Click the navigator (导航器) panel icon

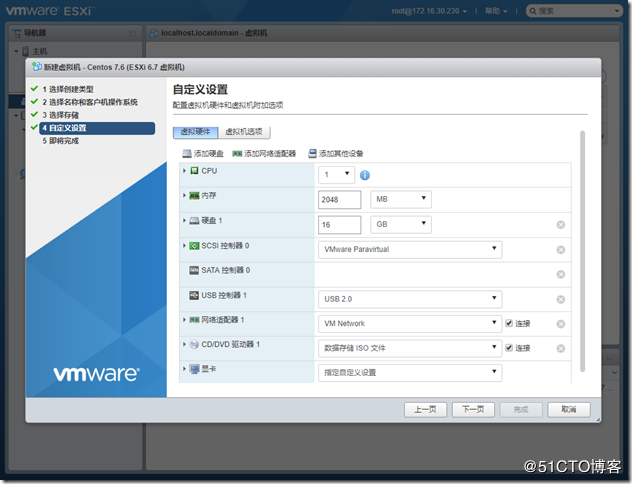17,33
